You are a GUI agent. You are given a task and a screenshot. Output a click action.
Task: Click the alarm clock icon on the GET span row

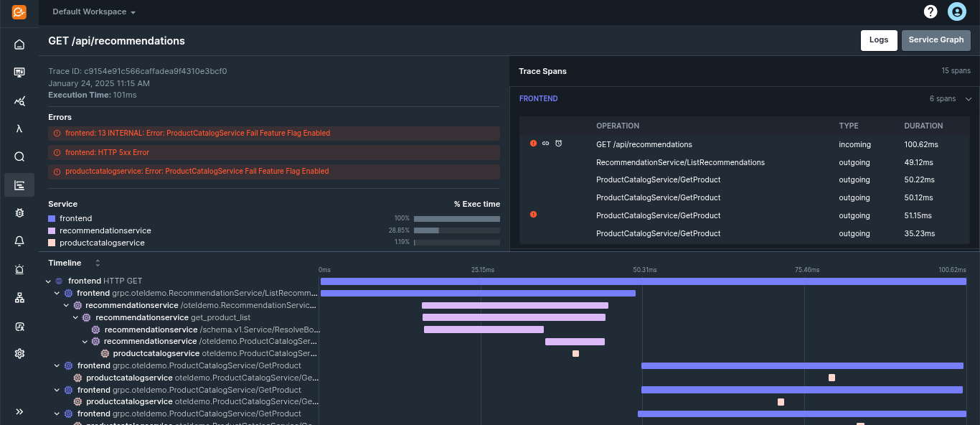click(x=558, y=144)
